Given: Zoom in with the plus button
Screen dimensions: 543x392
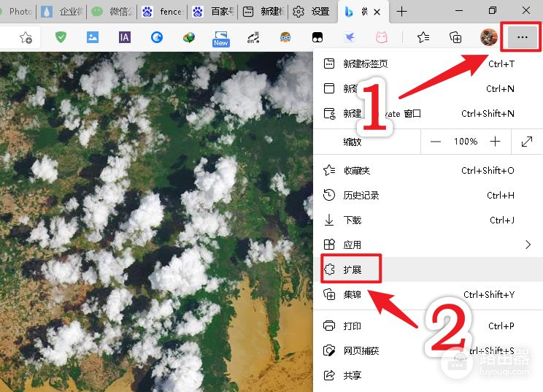Looking at the screenshot, I should pyautogui.click(x=496, y=142).
